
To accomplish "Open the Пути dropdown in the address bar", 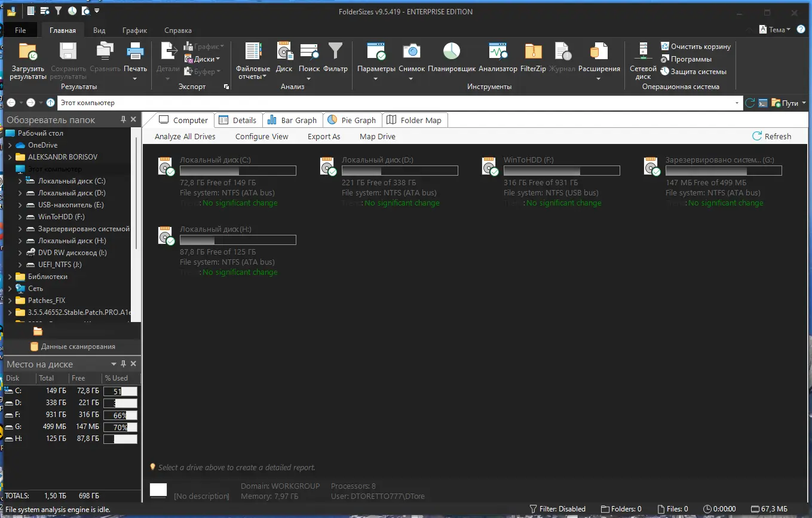I will pyautogui.click(x=790, y=102).
